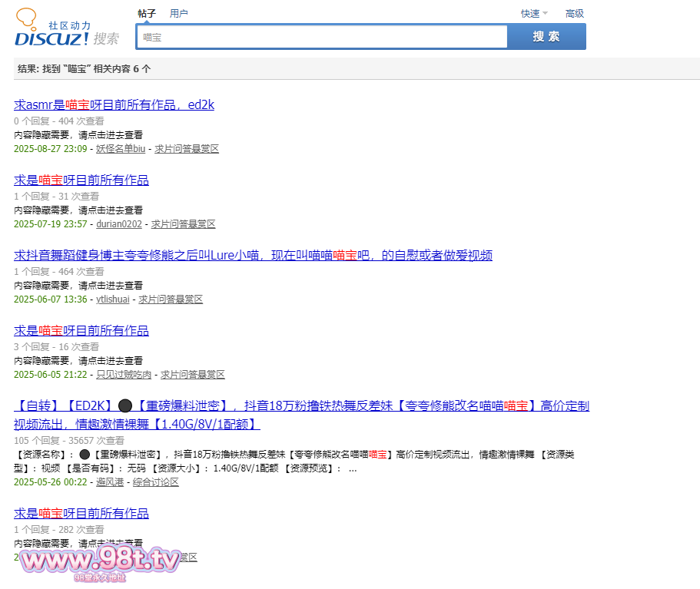Open 求片问答悬赏区 link beside ytlishuai
Viewport: 700px width, 589px height.
point(171,299)
